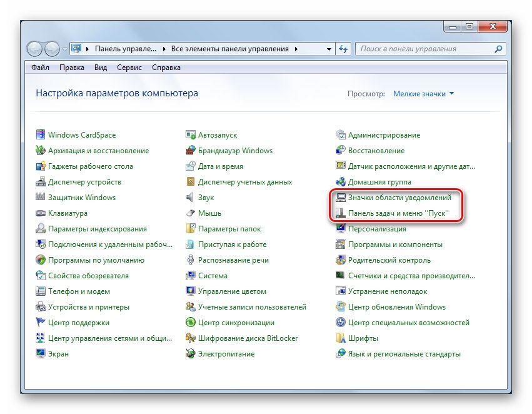Viewport: 532px width, 414px height.
Task: Open Центр специальных возможностей link
Action: pyautogui.click(x=408, y=322)
